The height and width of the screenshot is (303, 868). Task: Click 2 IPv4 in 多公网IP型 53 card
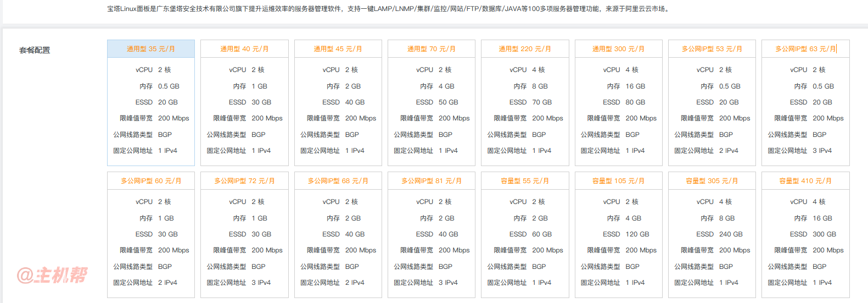pyautogui.click(x=729, y=151)
